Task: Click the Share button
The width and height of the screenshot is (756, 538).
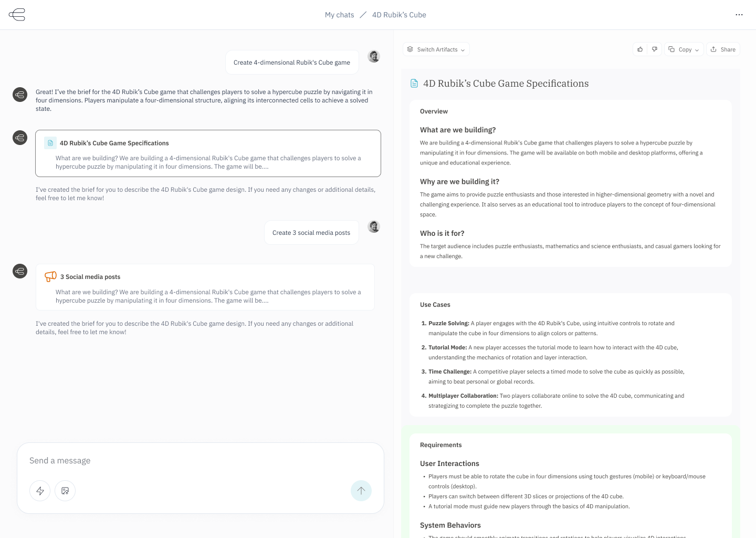Action: pyautogui.click(x=723, y=49)
